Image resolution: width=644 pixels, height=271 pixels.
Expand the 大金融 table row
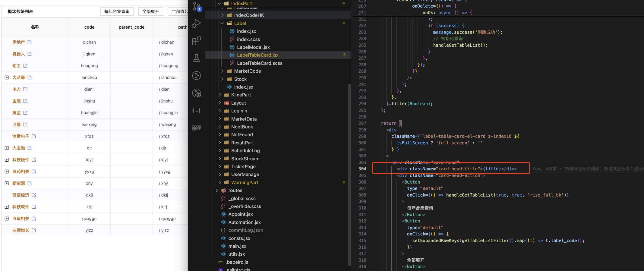pyautogui.click(x=7, y=148)
